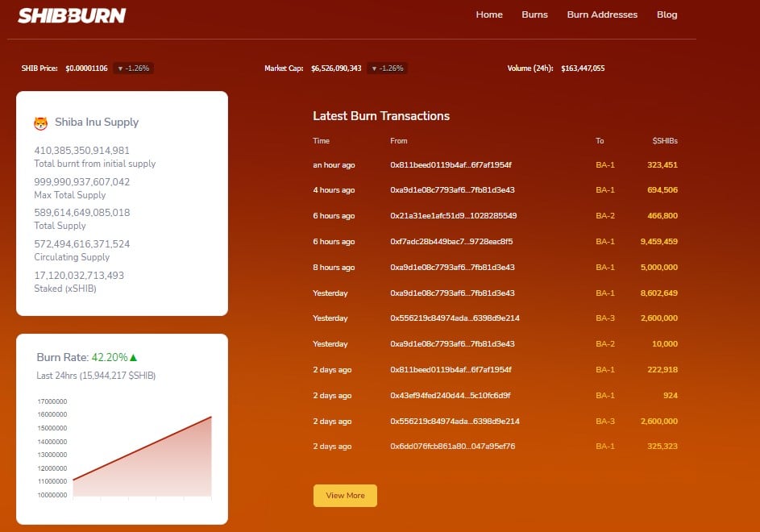Click the green burn rate up arrow

click(134, 357)
